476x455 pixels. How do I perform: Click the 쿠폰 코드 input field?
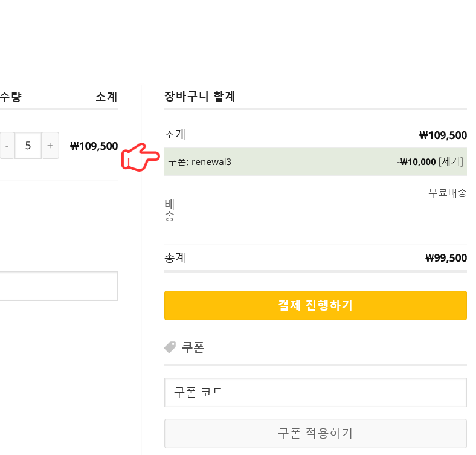pos(315,393)
